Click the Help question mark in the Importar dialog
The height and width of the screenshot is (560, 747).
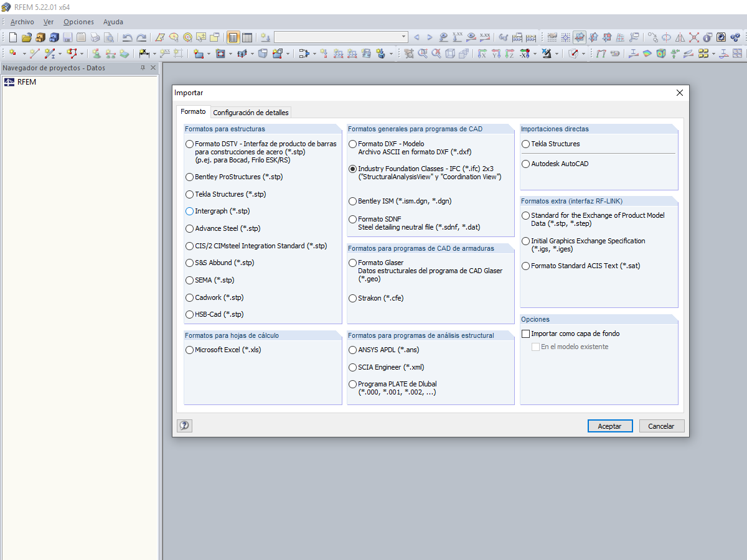click(185, 426)
